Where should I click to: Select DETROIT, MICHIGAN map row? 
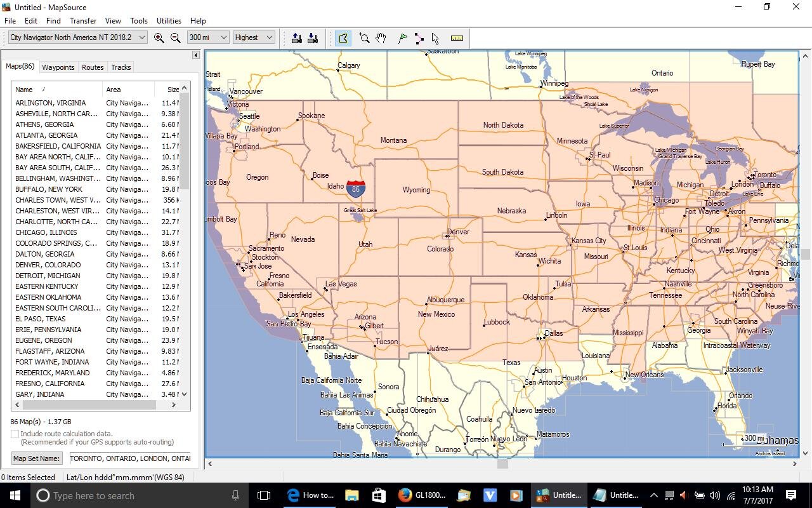pos(96,276)
